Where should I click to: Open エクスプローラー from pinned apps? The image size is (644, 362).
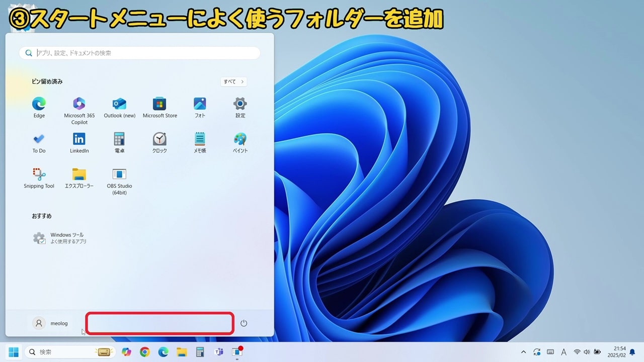tap(79, 178)
